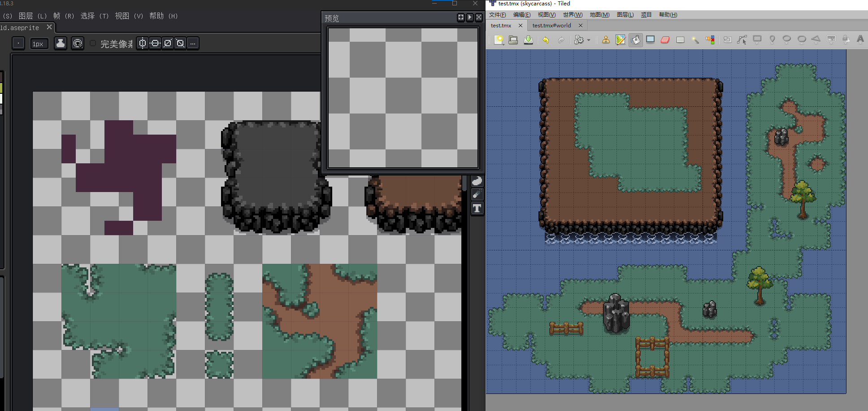Open the 帧(R) menu in Aseprite
Screen dimensions: 868x411
[x=64, y=16]
